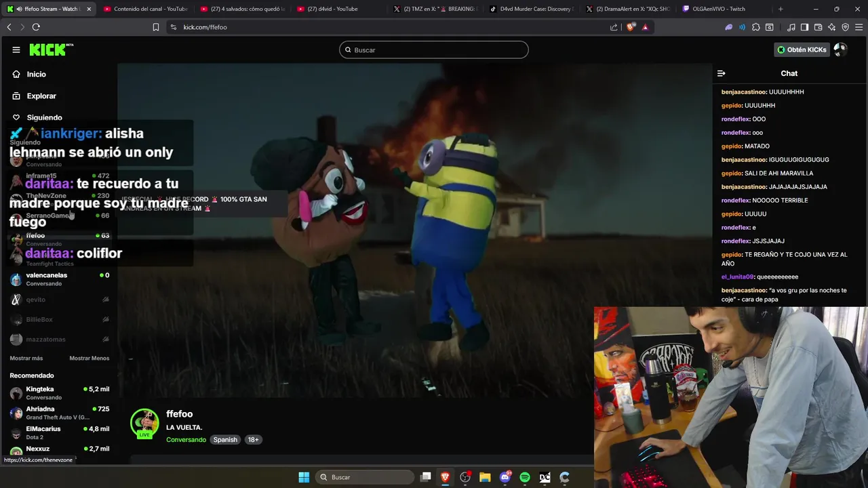The height and width of the screenshot is (488, 868).
Task: Open Brave VPN shield icon
Action: point(845,27)
